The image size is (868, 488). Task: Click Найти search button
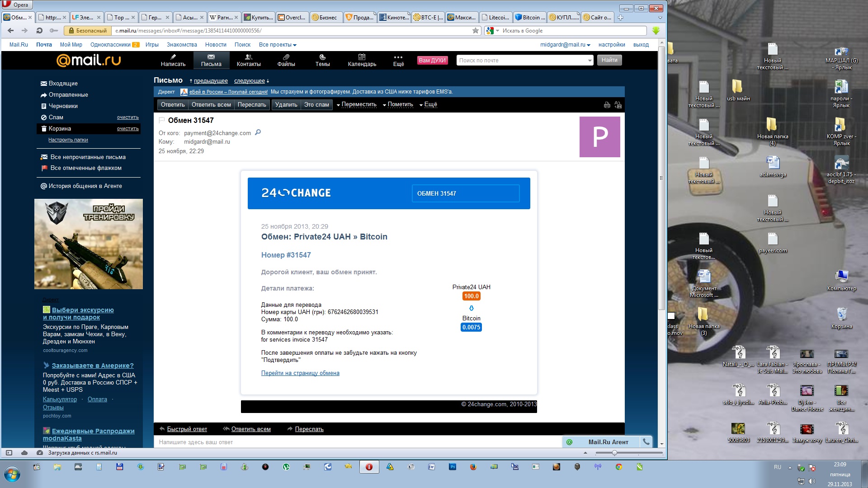(x=609, y=60)
